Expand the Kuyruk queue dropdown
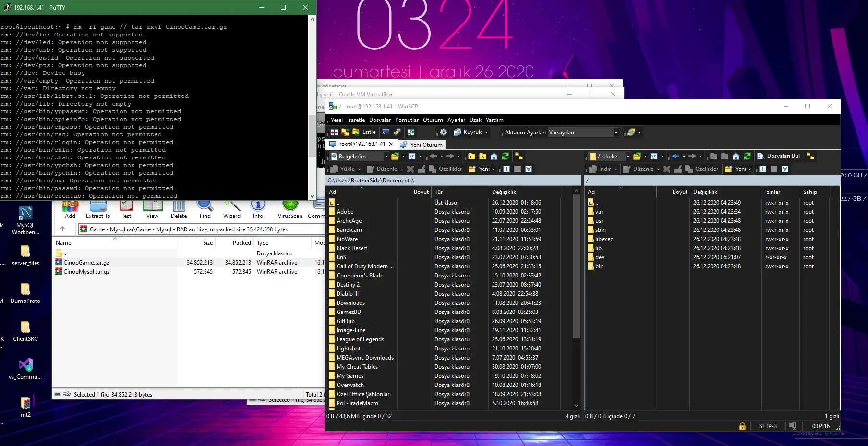 click(x=486, y=133)
